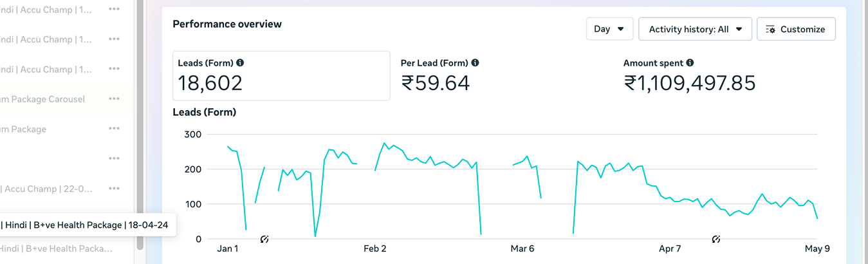
Task: Click the chart line near Feb 2
Action: point(375,170)
